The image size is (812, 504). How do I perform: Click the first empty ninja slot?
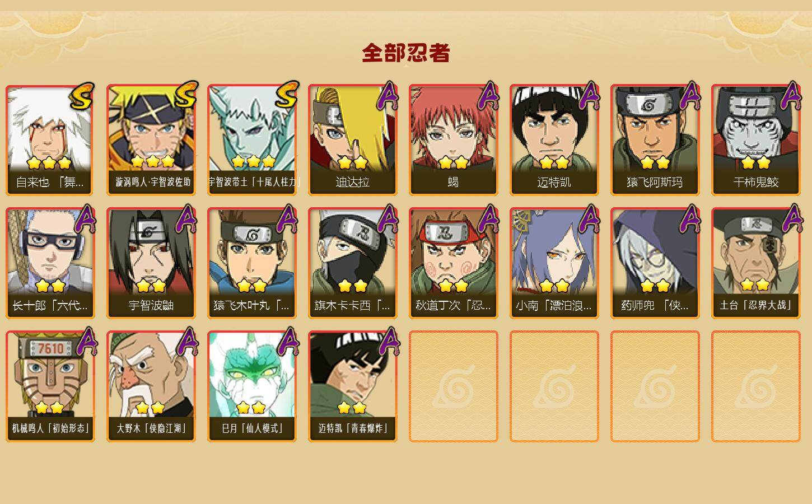point(454,386)
